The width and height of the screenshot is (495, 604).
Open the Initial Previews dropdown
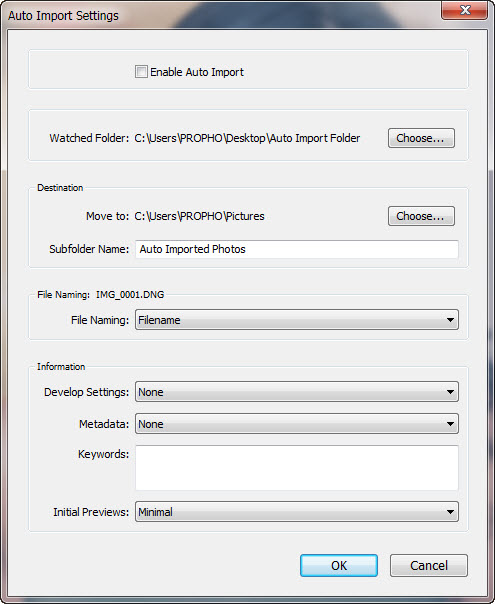297,512
